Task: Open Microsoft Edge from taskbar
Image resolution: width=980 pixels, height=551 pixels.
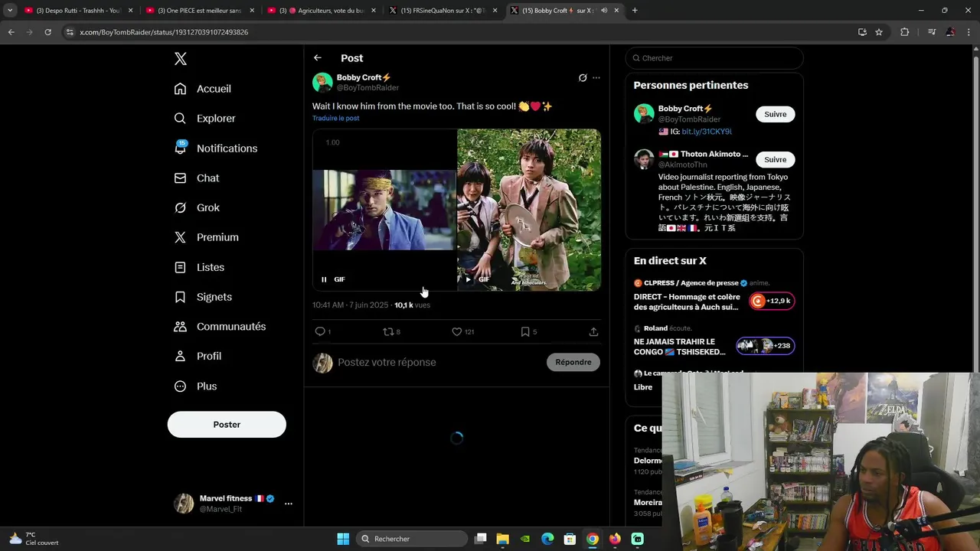Action: coord(547,539)
